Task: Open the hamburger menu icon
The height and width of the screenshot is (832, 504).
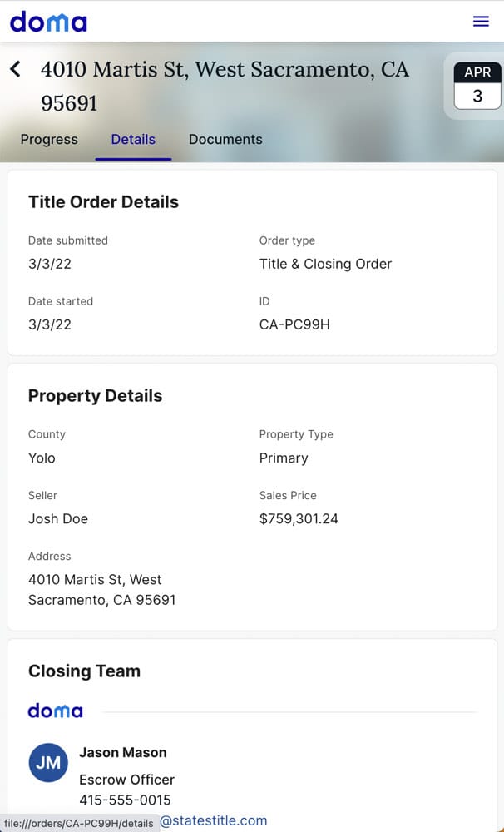Action: pos(481,22)
